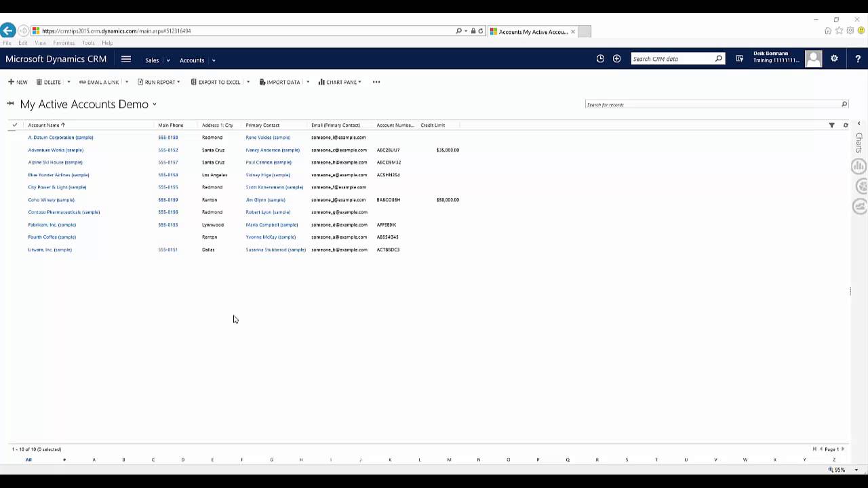Select the area chart icon in Charts
The image size is (868, 488).
coord(860,207)
